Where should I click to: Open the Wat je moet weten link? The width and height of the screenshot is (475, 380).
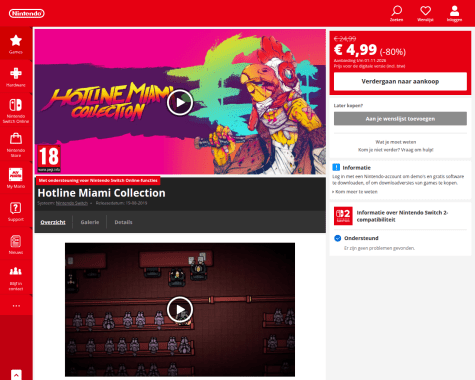tap(396, 142)
